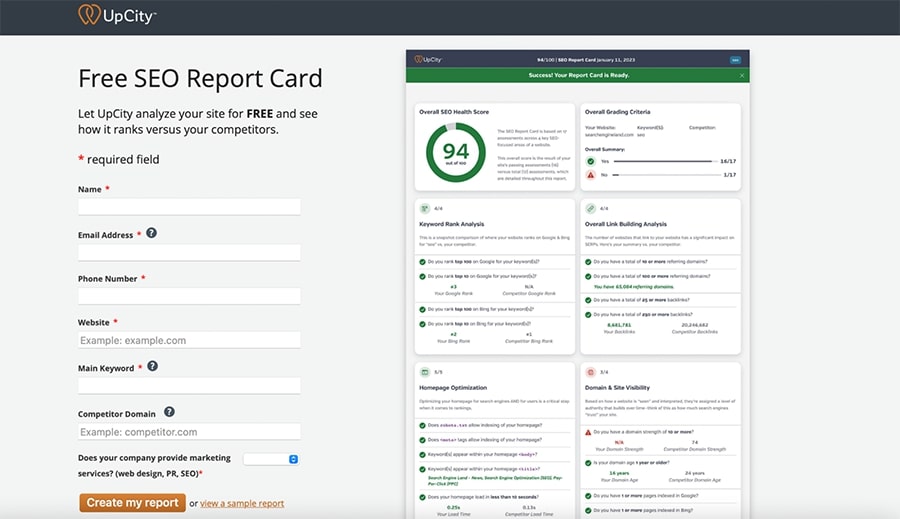This screenshot has width=900, height=519.
Task: Click the Main Keyword help icon
Action: click(152, 366)
